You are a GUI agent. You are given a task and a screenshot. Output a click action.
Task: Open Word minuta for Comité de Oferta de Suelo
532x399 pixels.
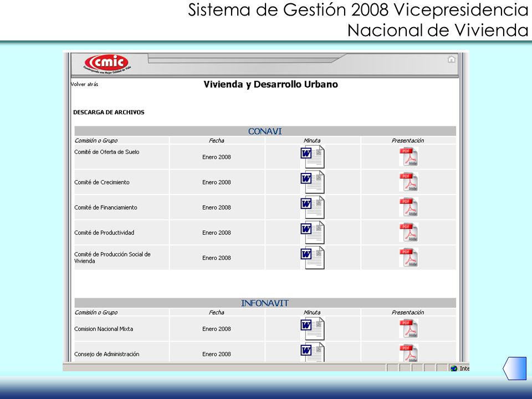click(313, 157)
